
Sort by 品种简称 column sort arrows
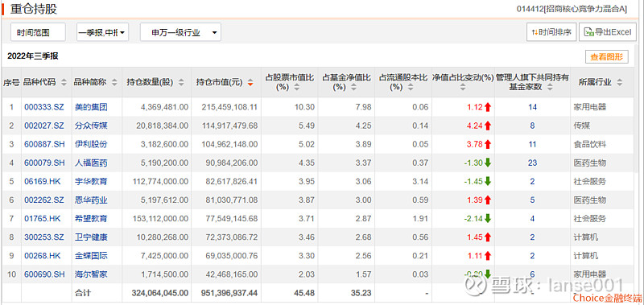(114, 82)
